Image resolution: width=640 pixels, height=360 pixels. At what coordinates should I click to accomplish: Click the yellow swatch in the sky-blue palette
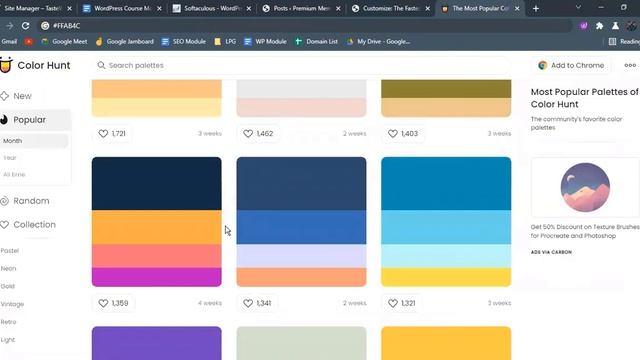click(x=446, y=277)
